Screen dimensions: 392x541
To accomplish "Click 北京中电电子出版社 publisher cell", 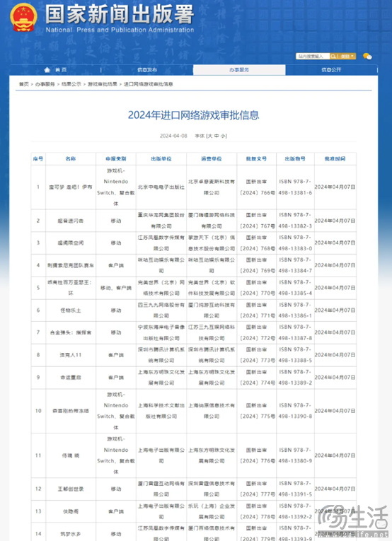I will coord(161,187).
